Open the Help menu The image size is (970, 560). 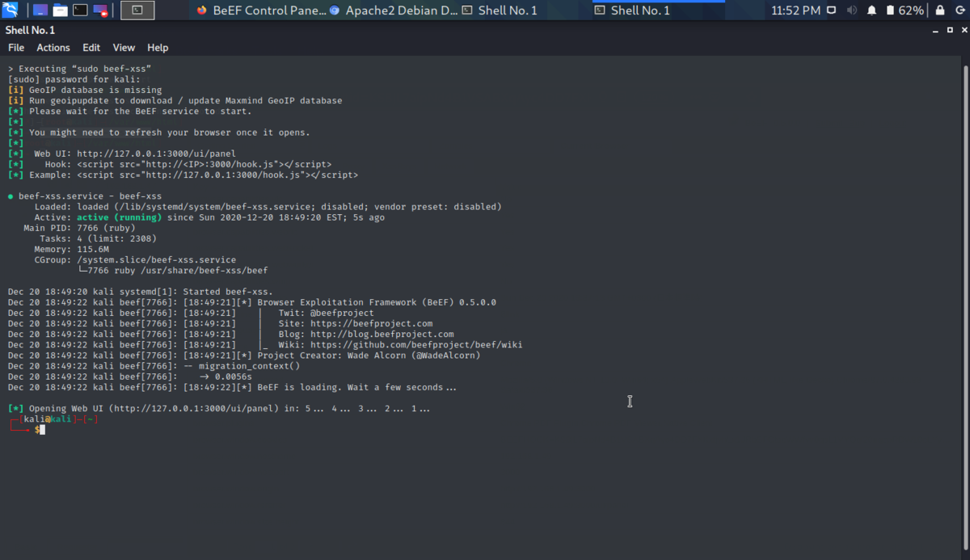tap(158, 48)
